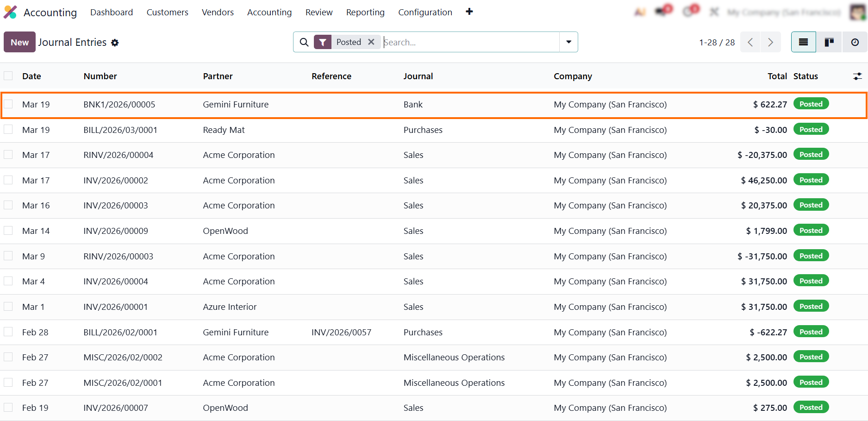Click inside the Search field
Image resolution: width=868 pixels, height=421 pixels.
(470, 42)
